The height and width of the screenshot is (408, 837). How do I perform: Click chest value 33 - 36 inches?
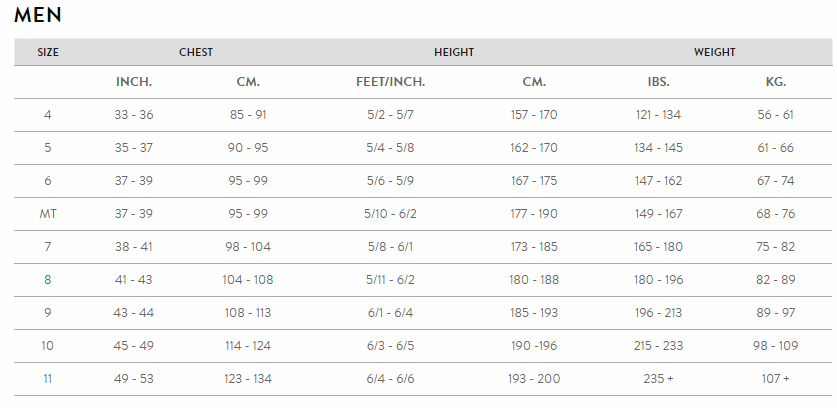coord(134,115)
